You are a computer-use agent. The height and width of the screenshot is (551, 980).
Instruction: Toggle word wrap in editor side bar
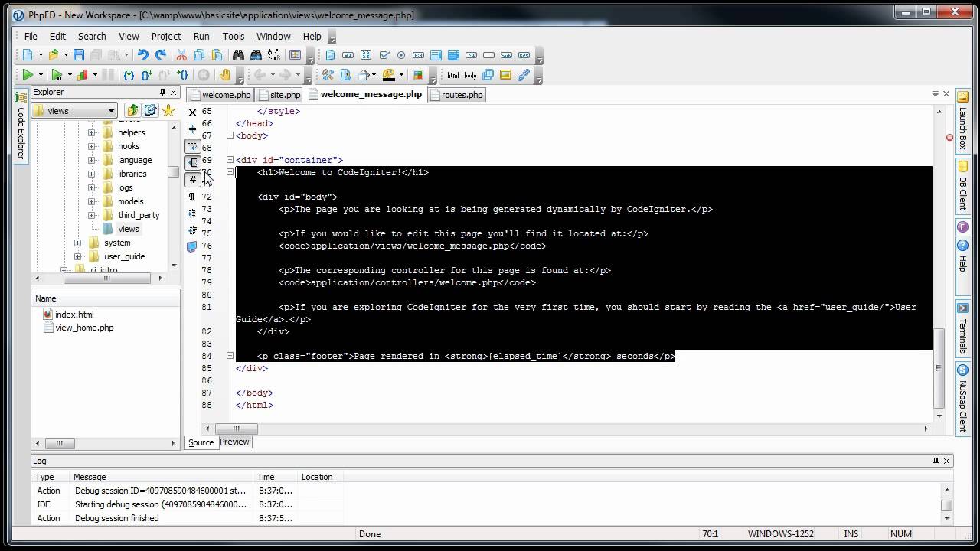point(192,145)
